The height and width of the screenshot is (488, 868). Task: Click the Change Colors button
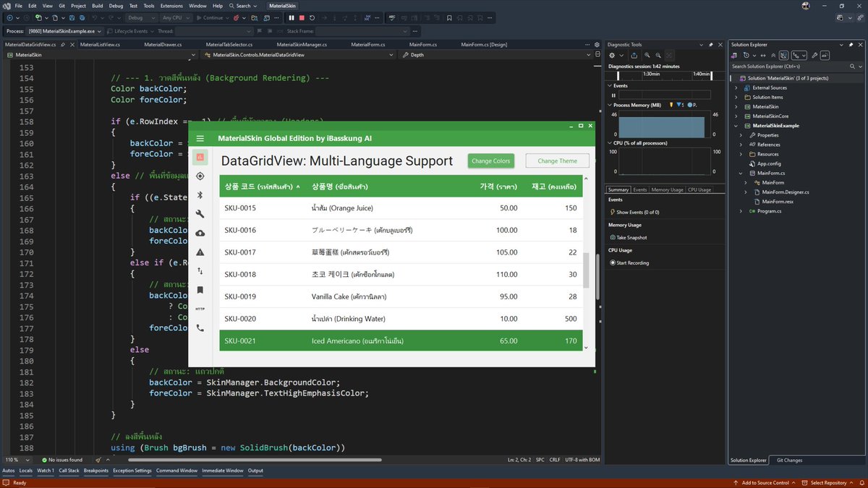(491, 160)
